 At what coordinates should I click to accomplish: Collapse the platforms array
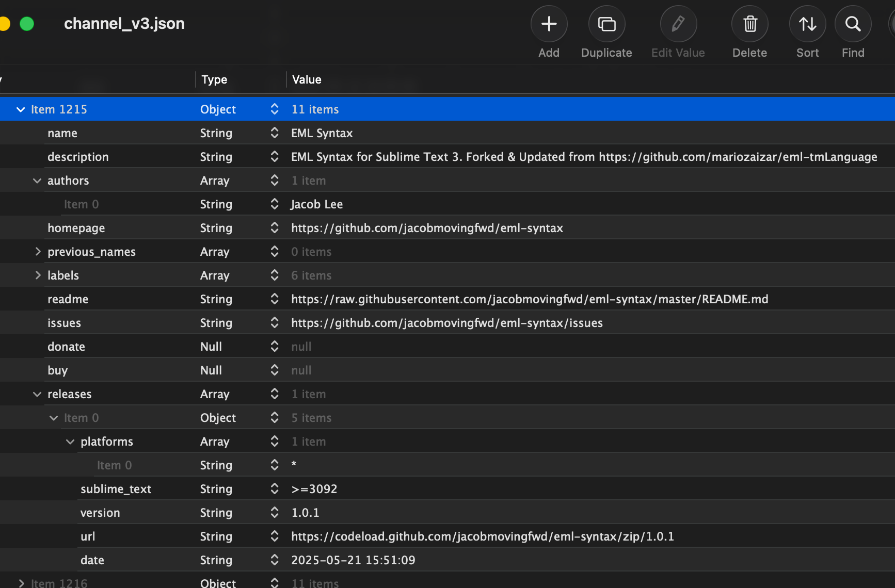(70, 441)
